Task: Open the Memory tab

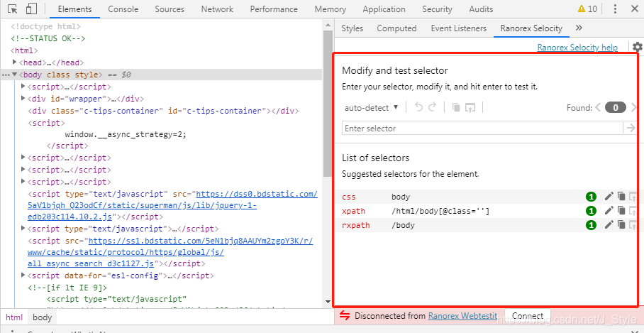Action: [x=331, y=9]
